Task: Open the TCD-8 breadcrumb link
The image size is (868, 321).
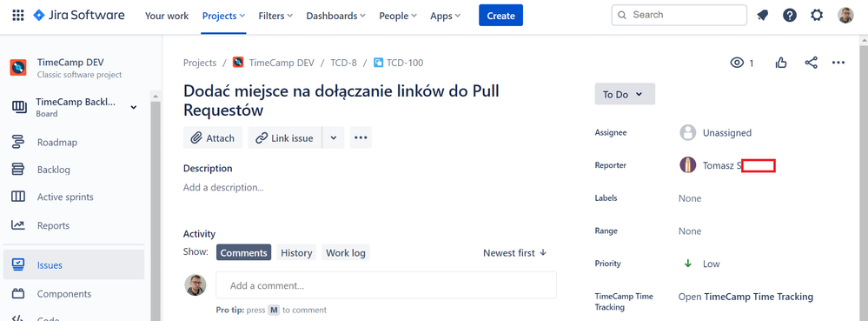Action: point(344,63)
